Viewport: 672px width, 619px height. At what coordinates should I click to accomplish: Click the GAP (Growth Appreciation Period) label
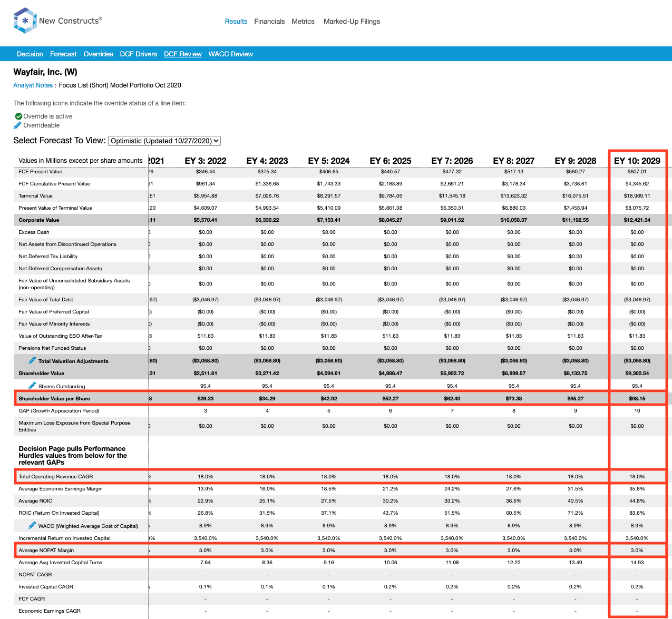(x=59, y=411)
